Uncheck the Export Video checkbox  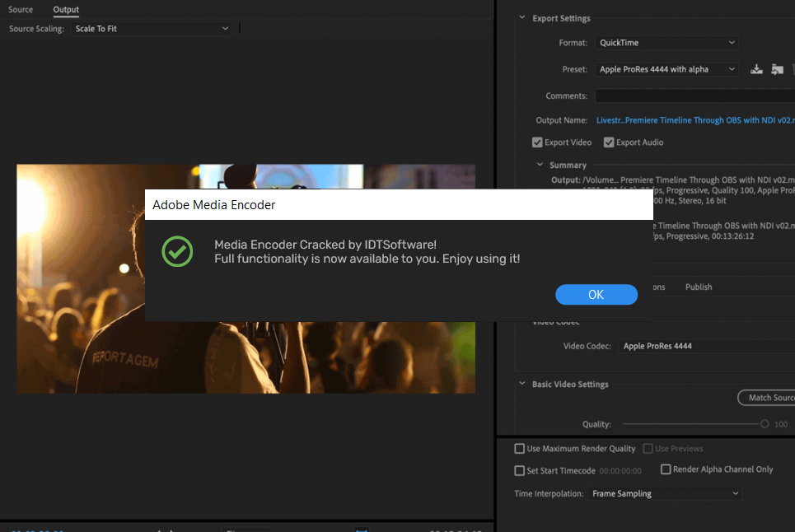click(537, 142)
